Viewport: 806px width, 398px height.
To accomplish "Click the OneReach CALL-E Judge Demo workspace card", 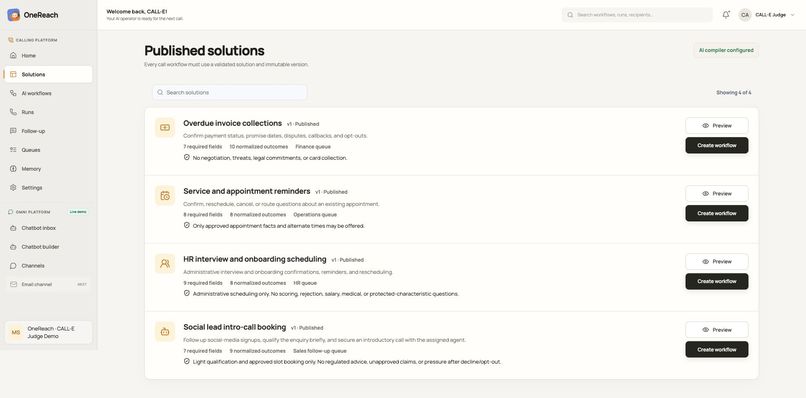I will pos(48,332).
